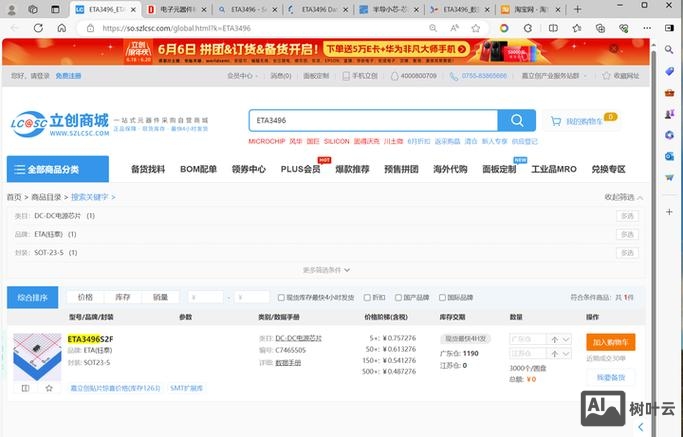Viewport: 683px width, 437px height.
Task: Click the zoom magnifier icon in address bar
Action: pos(433,28)
